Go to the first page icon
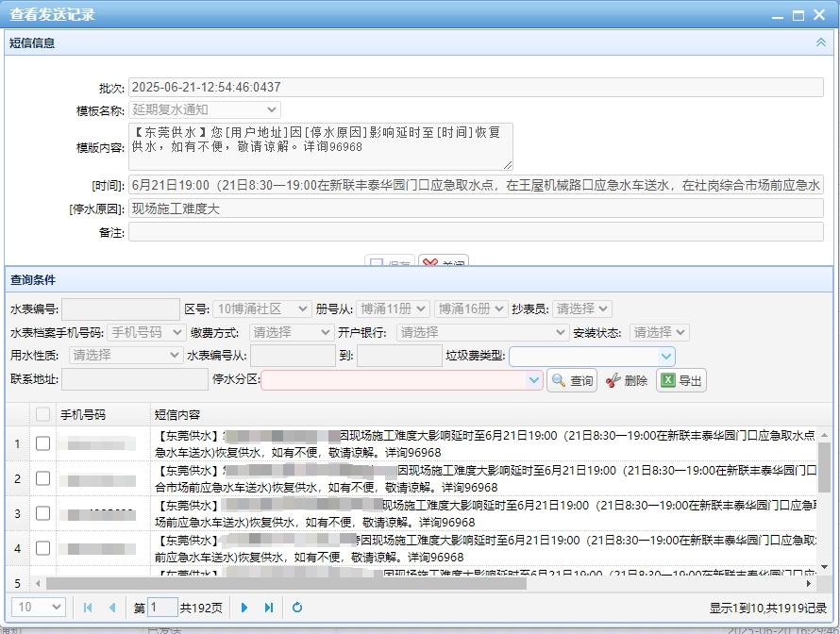 (x=88, y=608)
